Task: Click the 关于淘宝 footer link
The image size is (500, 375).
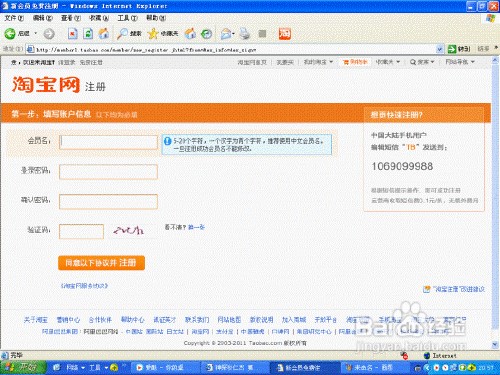Action: (36, 320)
